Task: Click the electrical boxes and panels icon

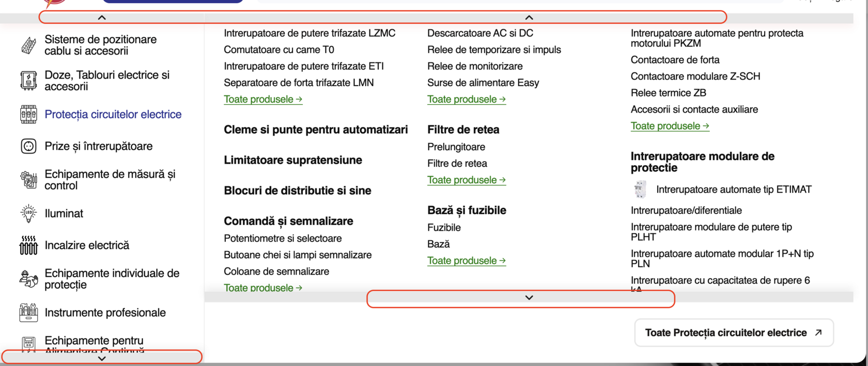Action: [x=28, y=81]
